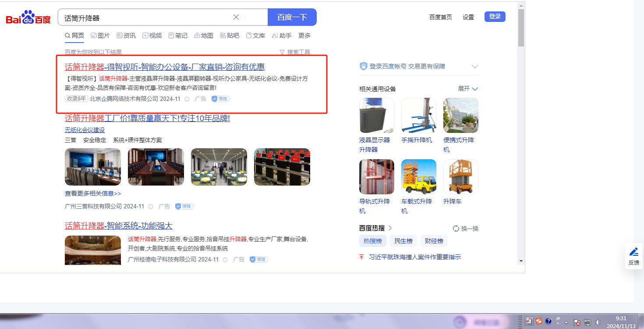644x329 pixels.
Task: Expand dropdown arrow beside 广州桂德电子科技有限公司 2024-11
Action: point(225,260)
